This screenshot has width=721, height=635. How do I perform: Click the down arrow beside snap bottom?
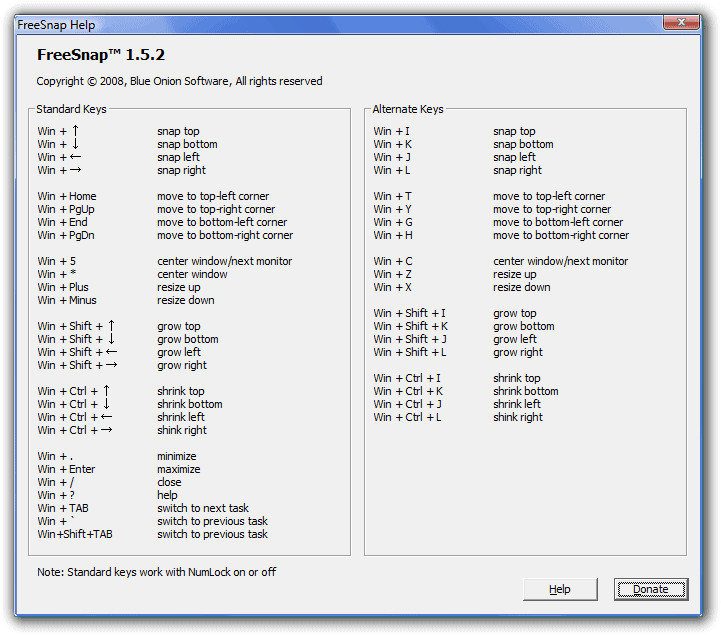click(x=76, y=144)
